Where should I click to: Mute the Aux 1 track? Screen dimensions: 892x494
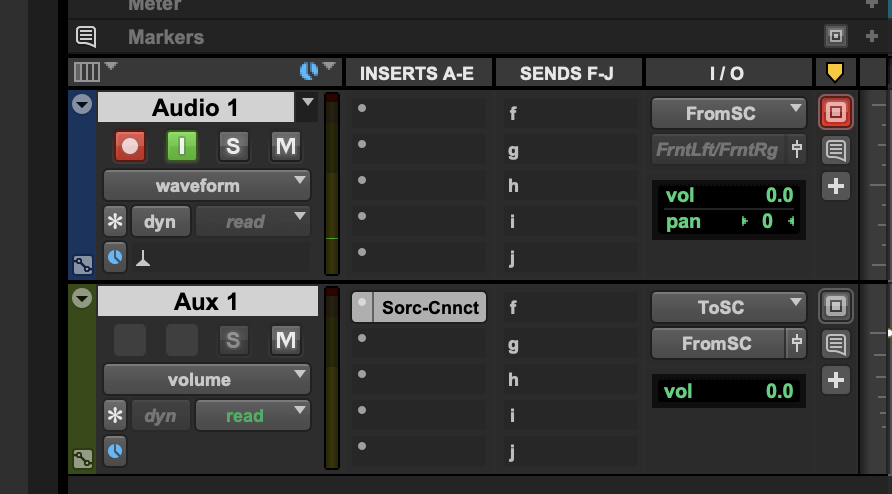(x=286, y=341)
